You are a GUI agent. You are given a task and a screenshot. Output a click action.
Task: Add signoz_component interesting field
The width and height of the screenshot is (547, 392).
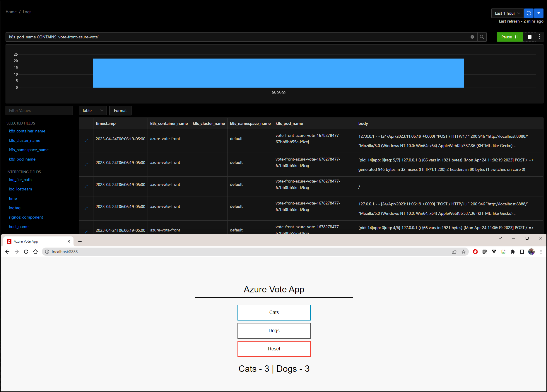pos(26,217)
